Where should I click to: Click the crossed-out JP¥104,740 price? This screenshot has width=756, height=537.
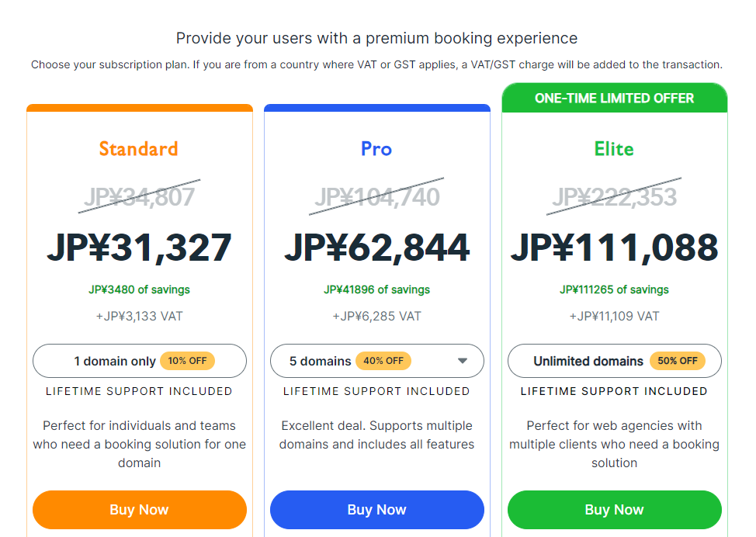(x=376, y=197)
